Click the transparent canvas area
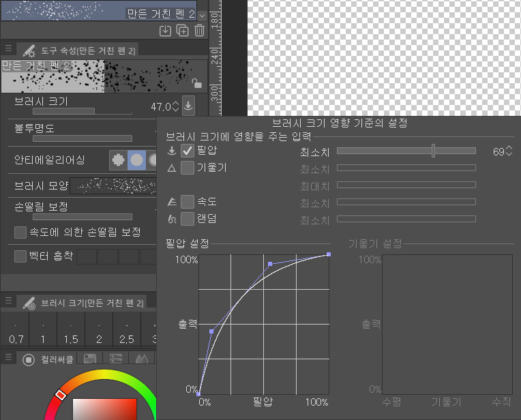This screenshot has width=521, height=420. coord(384,58)
